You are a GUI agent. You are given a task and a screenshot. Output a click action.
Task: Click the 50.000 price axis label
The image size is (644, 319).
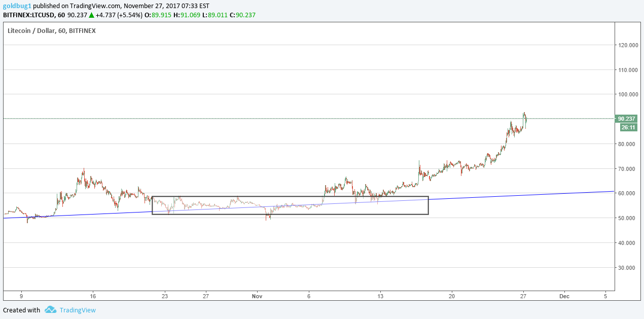(x=627, y=218)
